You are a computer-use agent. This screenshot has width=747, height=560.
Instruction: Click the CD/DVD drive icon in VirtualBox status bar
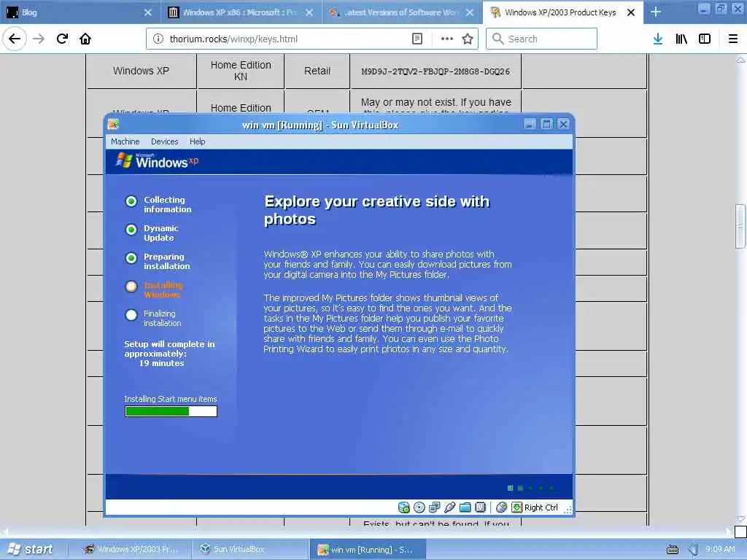pos(419,507)
